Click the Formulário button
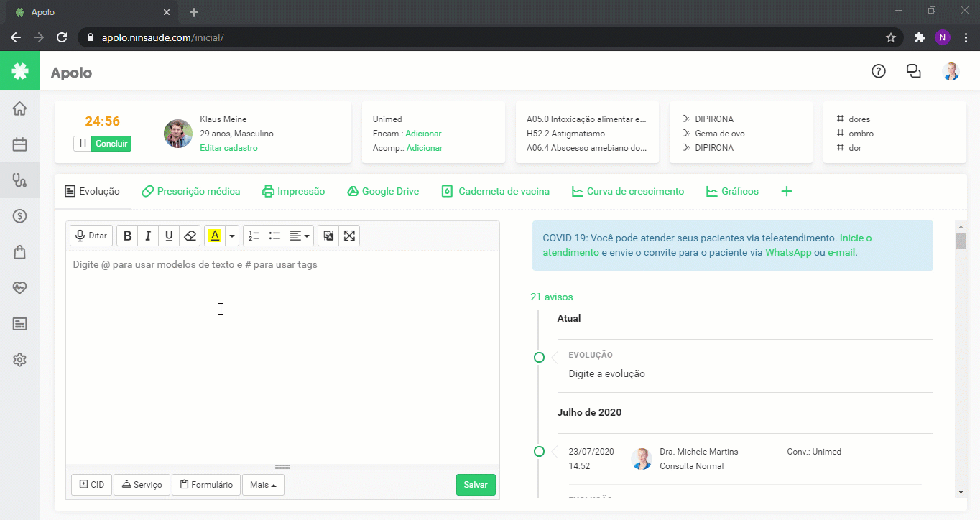 [x=206, y=485]
